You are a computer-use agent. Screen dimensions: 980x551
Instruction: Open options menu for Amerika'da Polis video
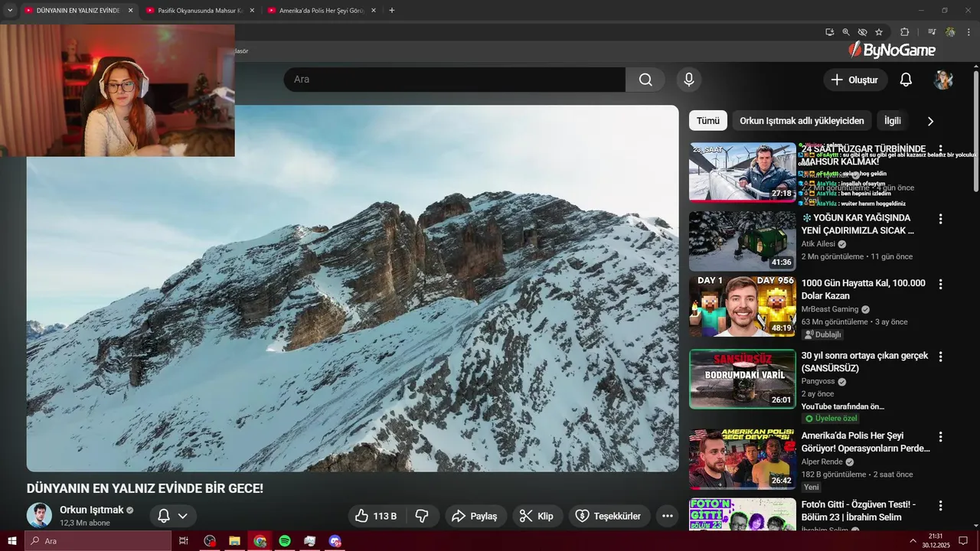tap(941, 437)
